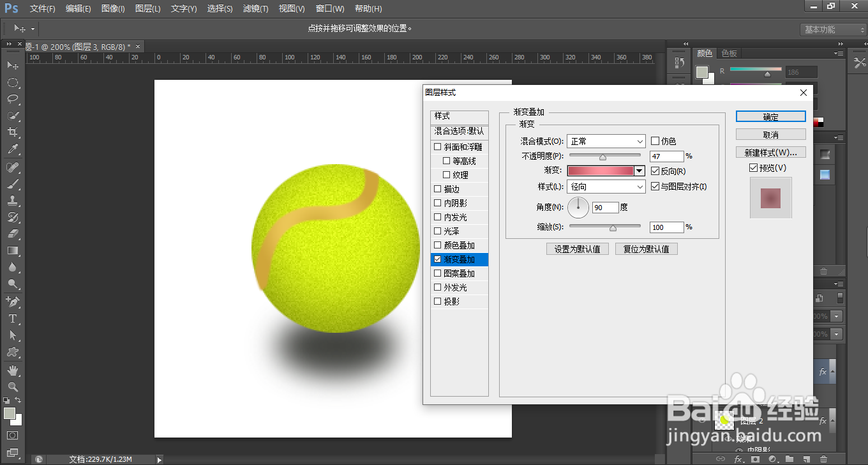Uncheck 与图层对齐 checkbox
Image resolution: width=868 pixels, height=465 pixels.
click(655, 187)
